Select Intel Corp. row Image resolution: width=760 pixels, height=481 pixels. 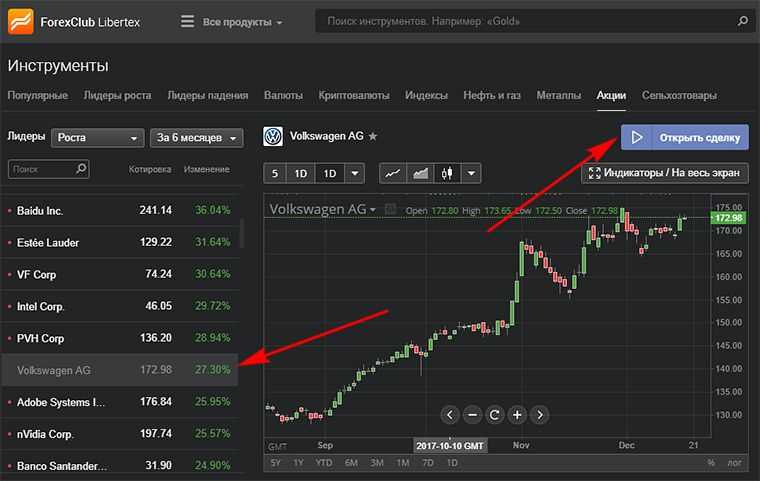[x=120, y=306]
